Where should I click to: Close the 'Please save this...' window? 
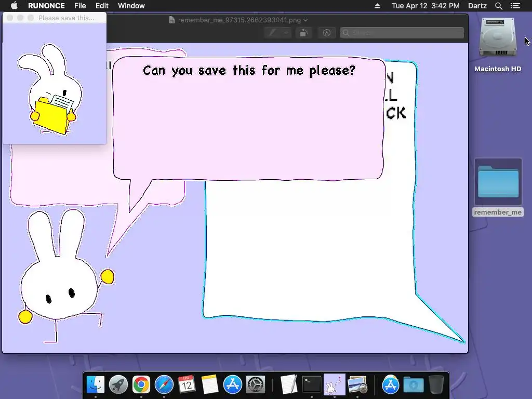10,18
